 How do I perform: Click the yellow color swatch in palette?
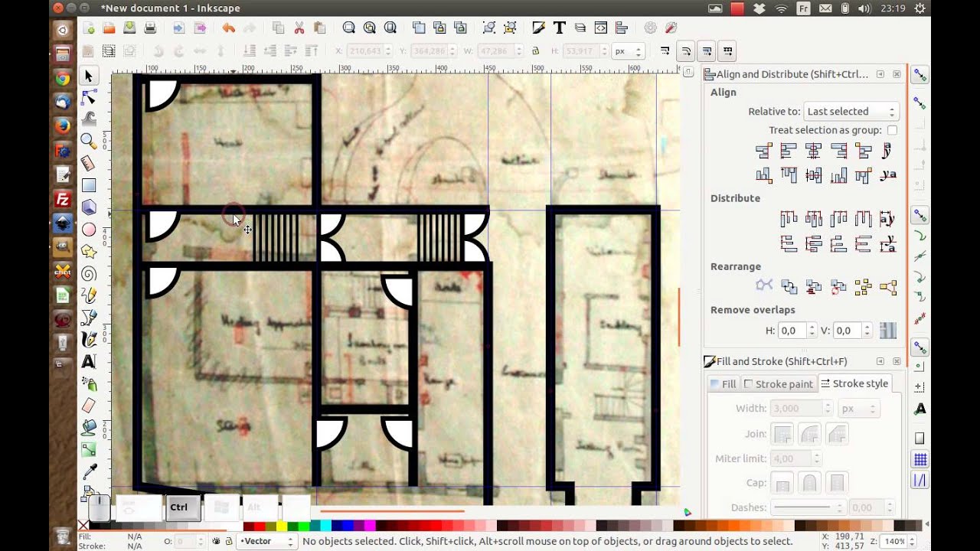281,526
